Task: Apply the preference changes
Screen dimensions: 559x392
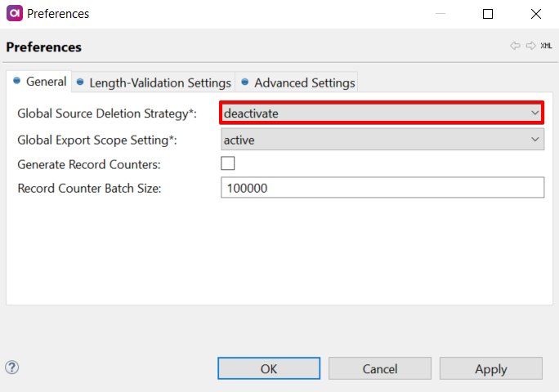Action: click(490, 368)
